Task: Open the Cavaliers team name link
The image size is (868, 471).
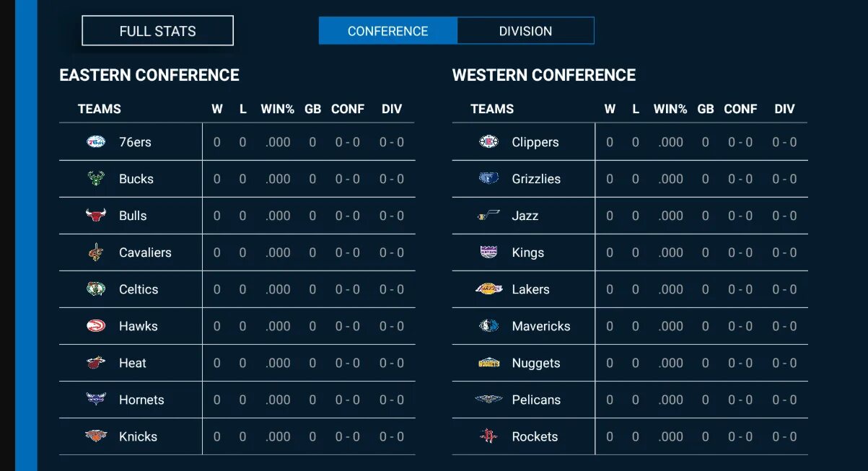Action: [x=145, y=252]
